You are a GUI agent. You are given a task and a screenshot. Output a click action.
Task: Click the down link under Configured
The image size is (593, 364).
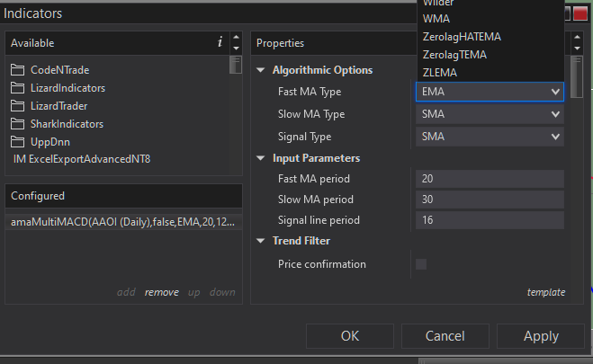(222, 292)
